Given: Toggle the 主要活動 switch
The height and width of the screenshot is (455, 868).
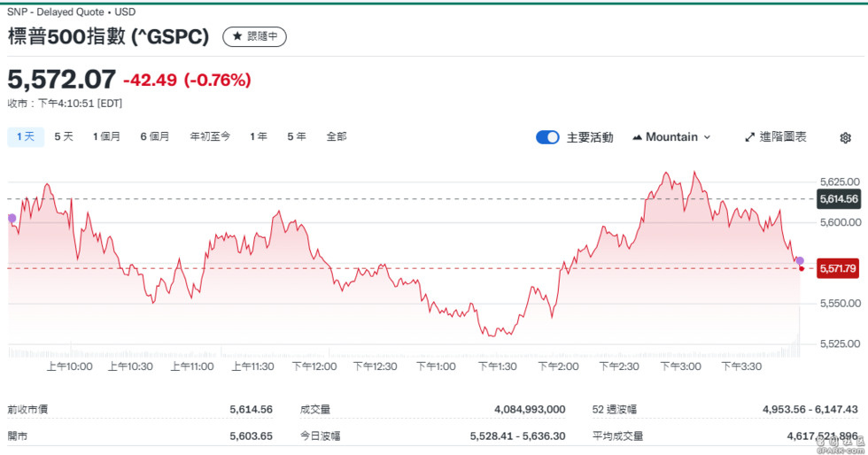Looking at the screenshot, I should coord(547,137).
